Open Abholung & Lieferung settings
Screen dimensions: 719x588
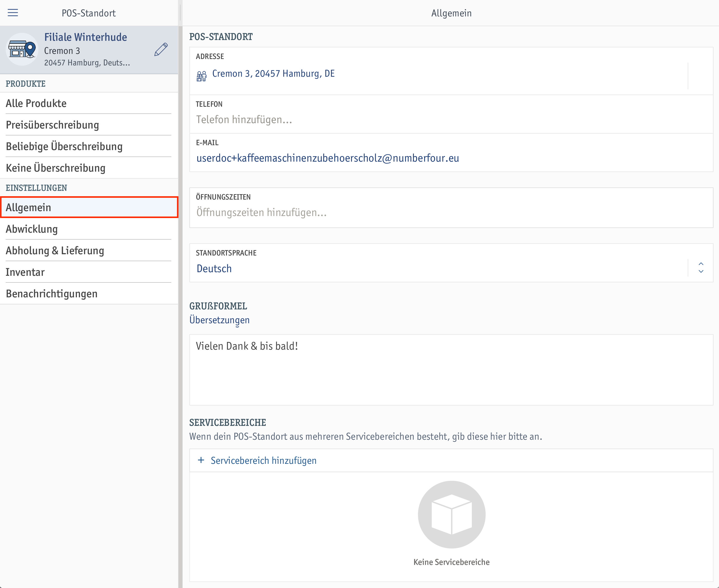click(x=89, y=251)
